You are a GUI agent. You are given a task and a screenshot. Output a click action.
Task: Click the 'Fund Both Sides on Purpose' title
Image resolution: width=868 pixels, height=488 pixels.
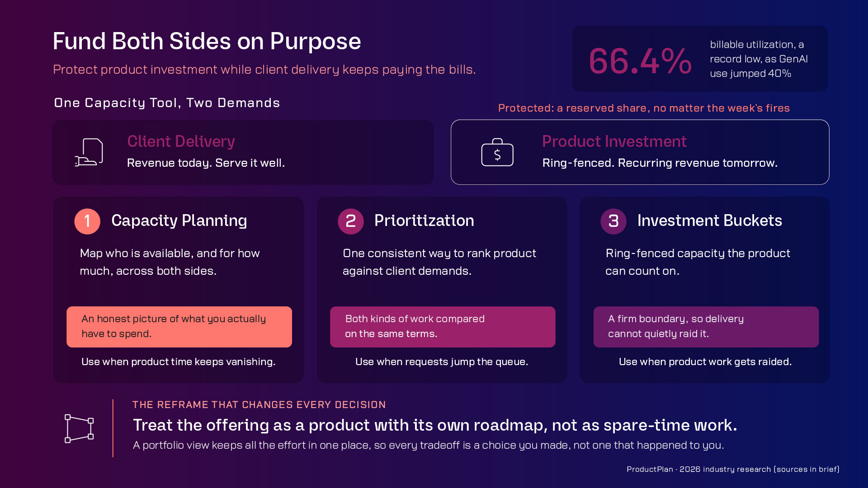(207, 42)
